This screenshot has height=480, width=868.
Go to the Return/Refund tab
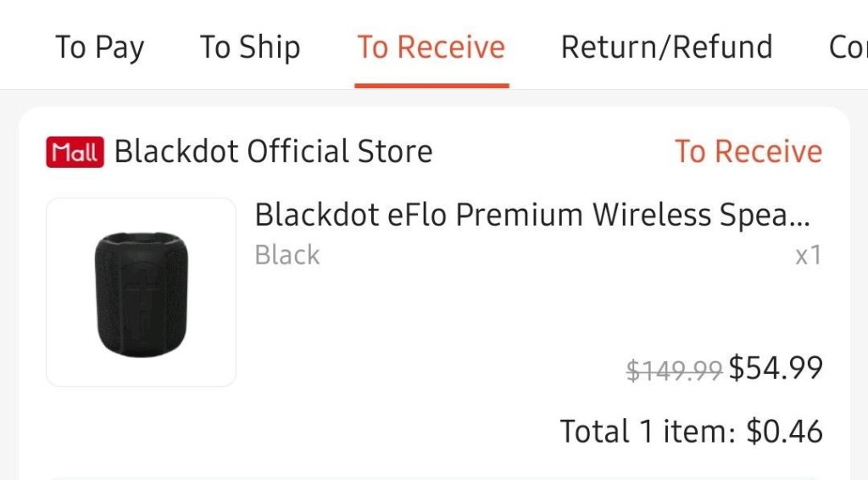pos(666,47)
